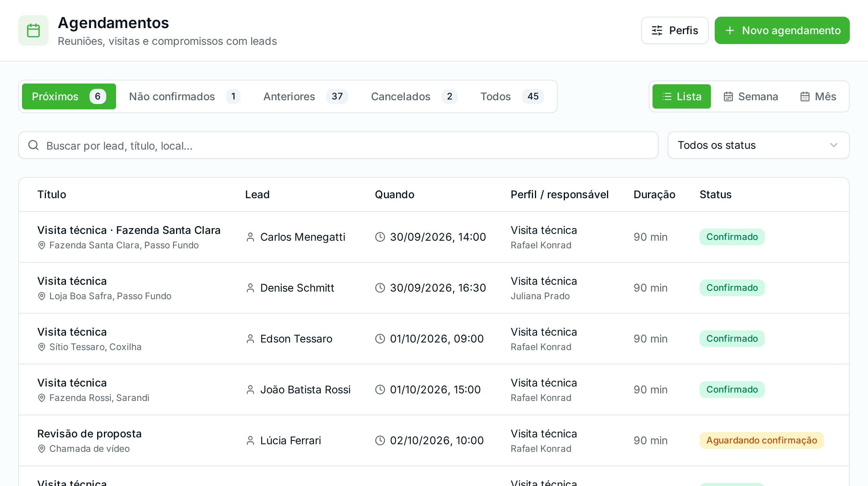Click location pin for Loja Boa Safra
This screenshot has height=486, width=868.
pos(42,296)
